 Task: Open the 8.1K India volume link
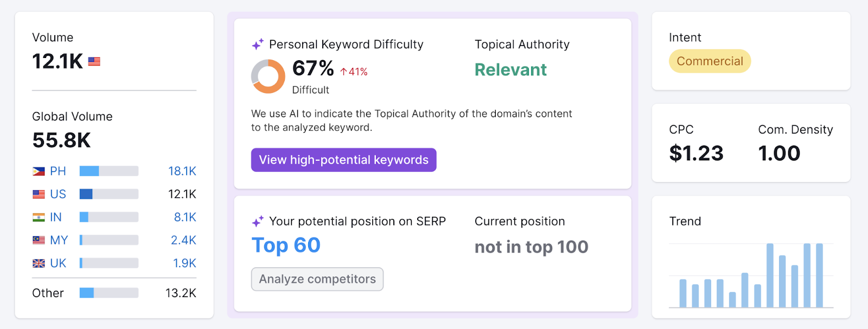[x=186, y=217]
